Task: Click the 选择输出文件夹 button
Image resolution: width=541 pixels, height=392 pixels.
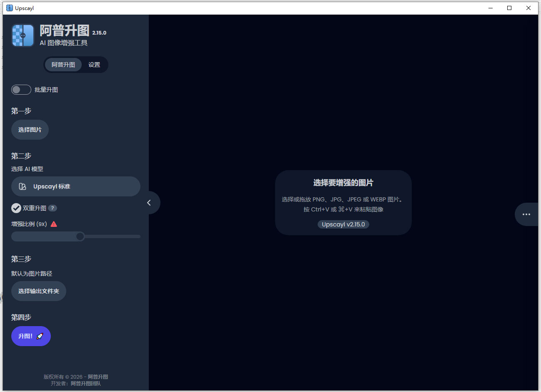Action: click(x=38, y=291)
